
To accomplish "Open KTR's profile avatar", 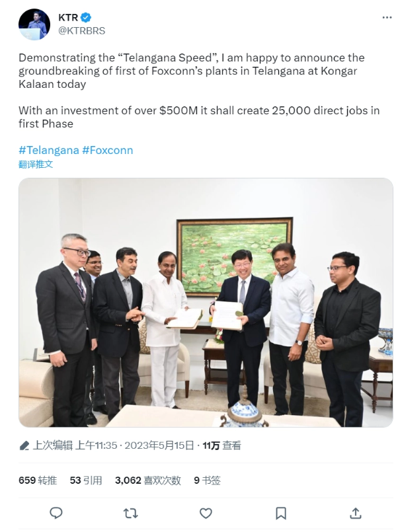I will (x=34, y=24).
